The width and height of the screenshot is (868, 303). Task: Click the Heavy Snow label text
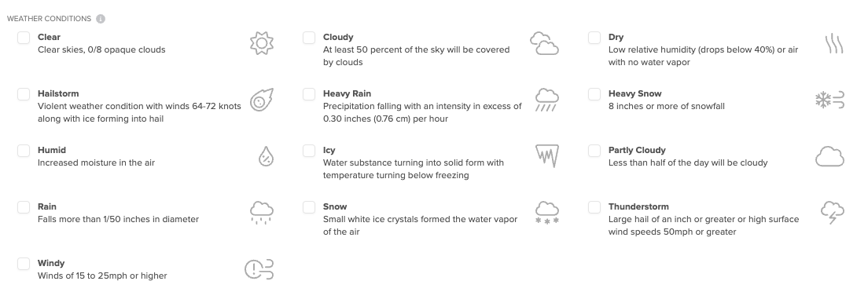point(635,93)
